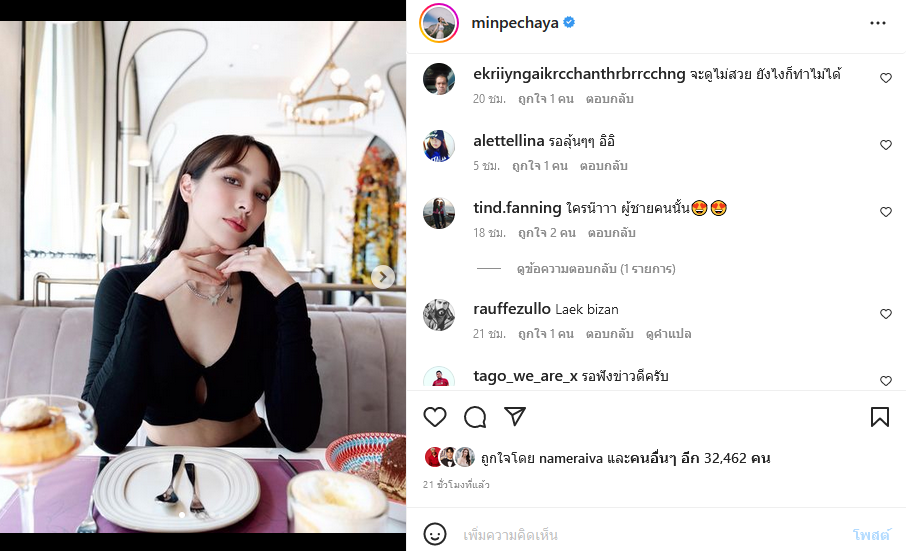Share post via paper plane icon

[x=515, y=417]
